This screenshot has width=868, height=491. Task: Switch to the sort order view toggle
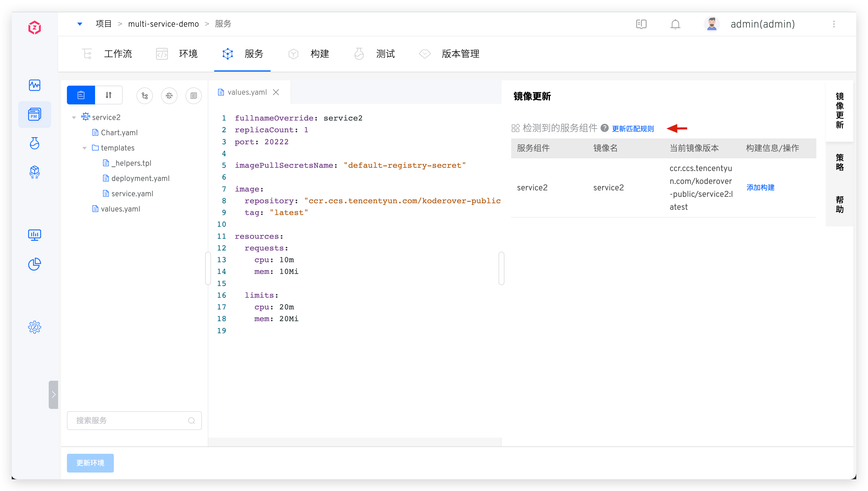click(108, 95)
